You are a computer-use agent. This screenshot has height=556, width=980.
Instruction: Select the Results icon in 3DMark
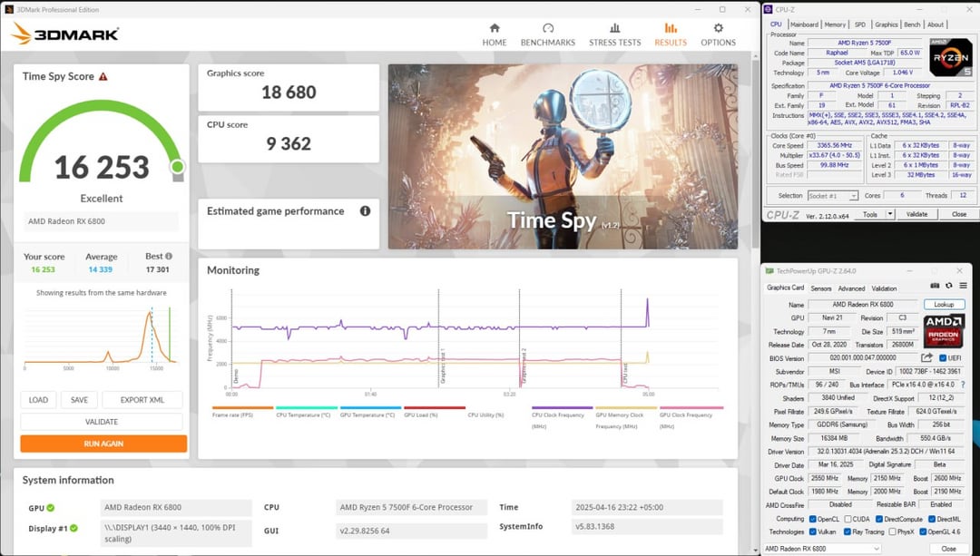click(671, 28)
